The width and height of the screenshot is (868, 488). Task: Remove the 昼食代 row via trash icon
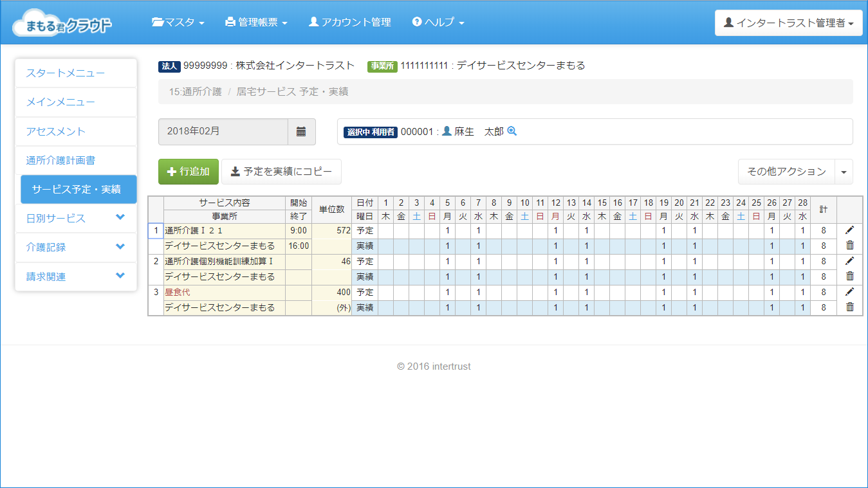pyautogui.click(x=849, y=307)
